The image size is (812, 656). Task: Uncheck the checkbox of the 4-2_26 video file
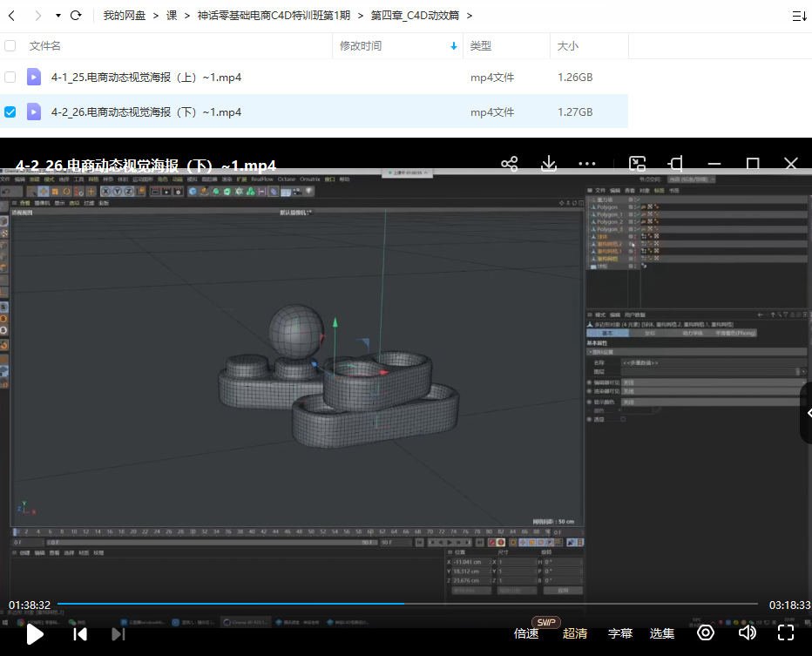pos(11,112)
